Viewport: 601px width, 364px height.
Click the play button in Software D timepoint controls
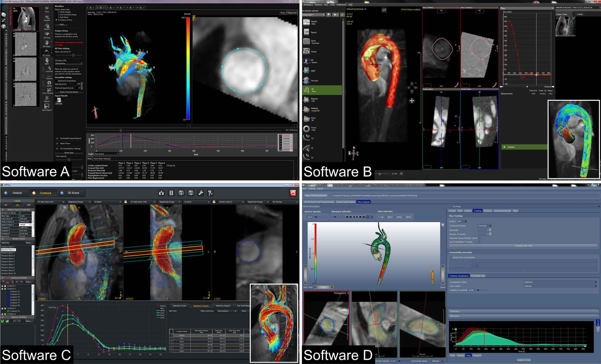(x=357, y=217)
